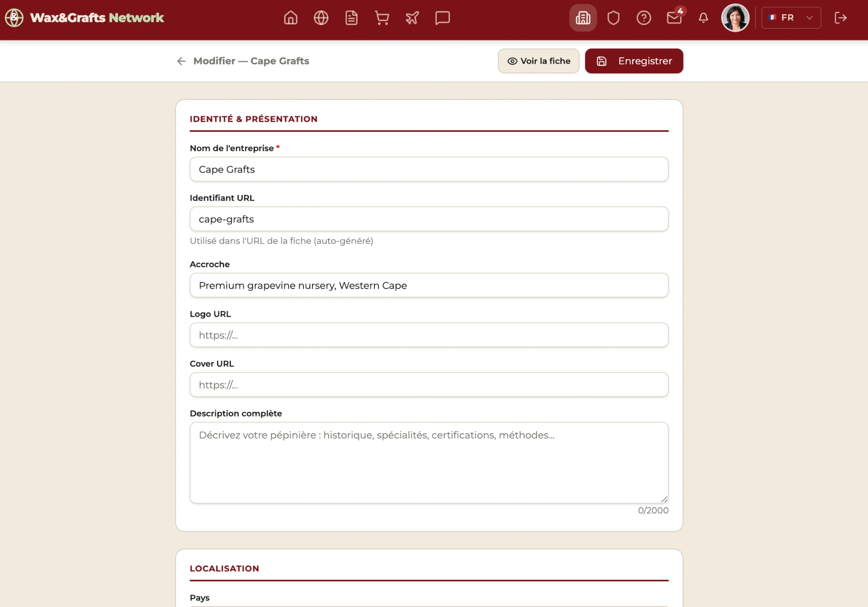Click the 'Utilisé dans l'URL' hint text

(x=282, y=241)
